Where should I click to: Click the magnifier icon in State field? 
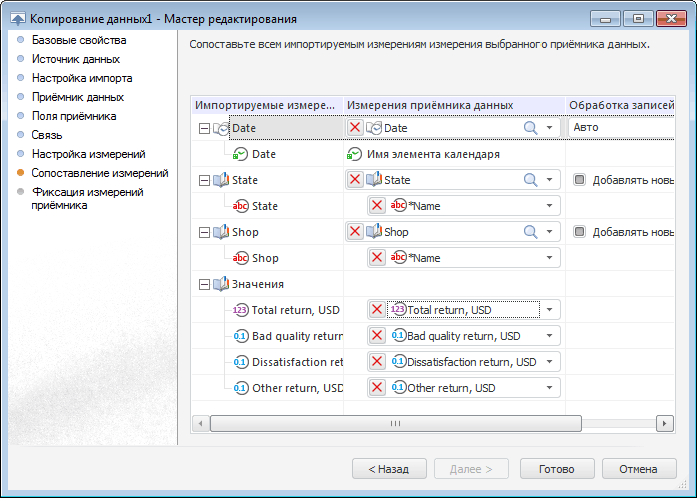tap(531, 180)
